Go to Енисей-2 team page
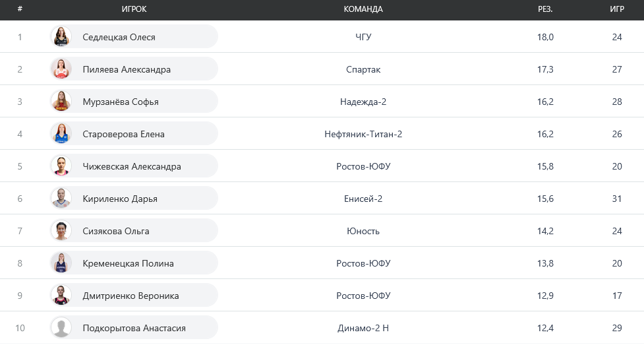Image resolution: width=644 pixels, height=351 pixels. tap(363, 199)
